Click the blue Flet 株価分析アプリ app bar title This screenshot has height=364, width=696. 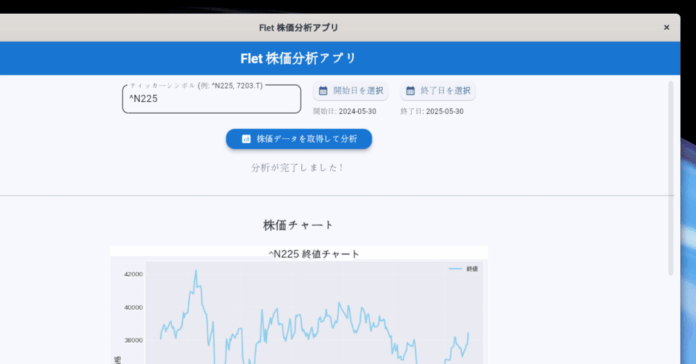click(x=298, y=59)
